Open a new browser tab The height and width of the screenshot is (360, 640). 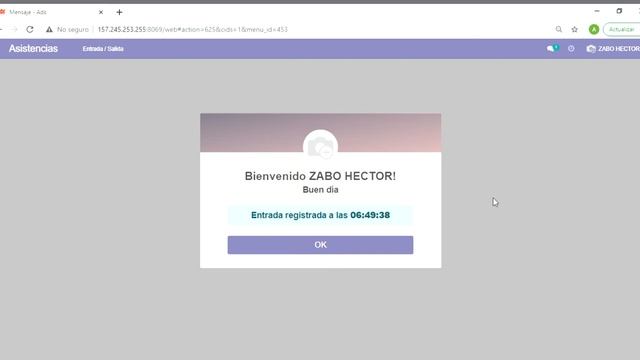119,12
